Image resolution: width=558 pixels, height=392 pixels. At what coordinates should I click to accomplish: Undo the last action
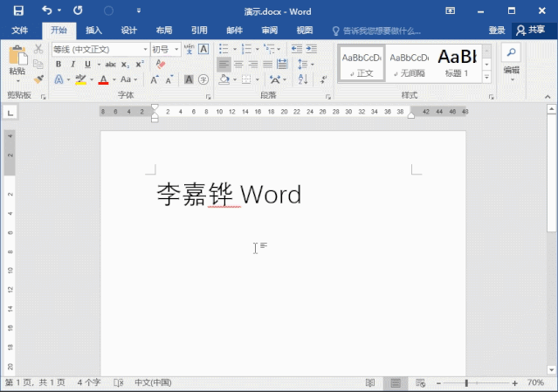pos(47,10)
